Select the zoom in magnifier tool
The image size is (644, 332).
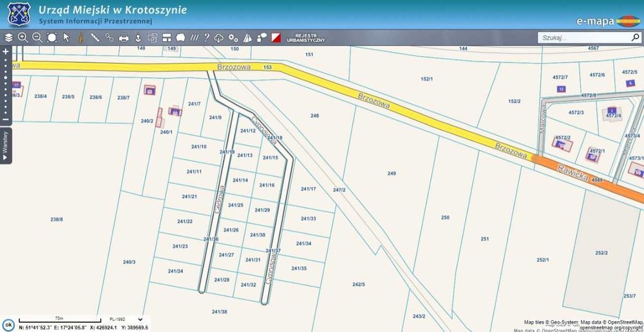23,38
